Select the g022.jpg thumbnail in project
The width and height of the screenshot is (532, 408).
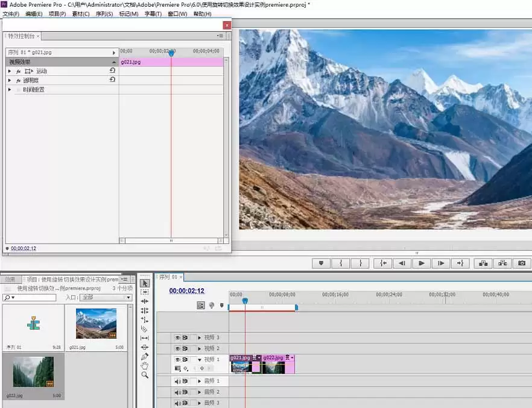33,372
